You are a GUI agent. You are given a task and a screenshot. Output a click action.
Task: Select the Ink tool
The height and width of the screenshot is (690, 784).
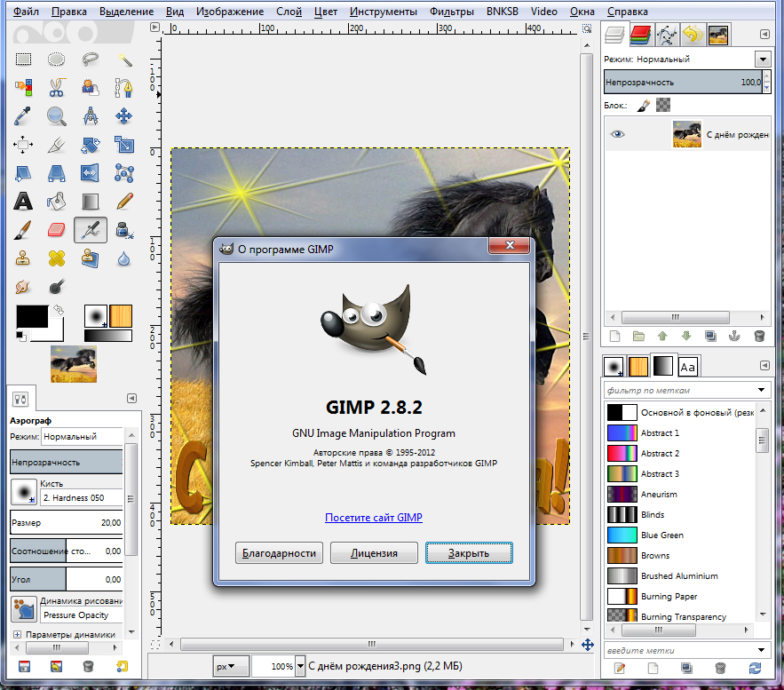[x=124, y=230]
